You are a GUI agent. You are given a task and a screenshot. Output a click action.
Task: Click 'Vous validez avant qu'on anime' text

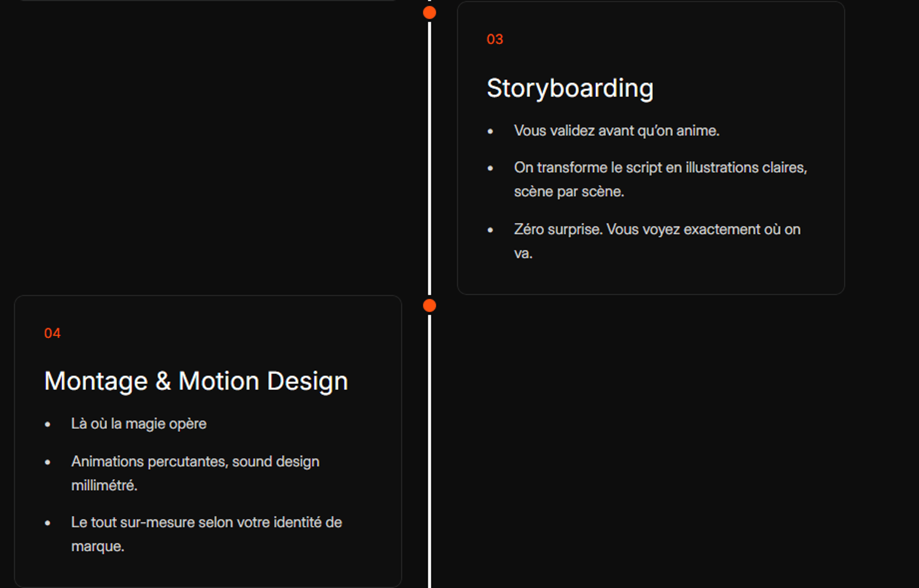[616, 131]
